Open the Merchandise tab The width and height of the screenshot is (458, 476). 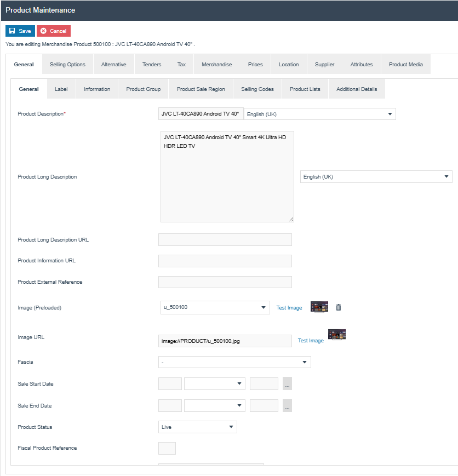coord(217,64)
